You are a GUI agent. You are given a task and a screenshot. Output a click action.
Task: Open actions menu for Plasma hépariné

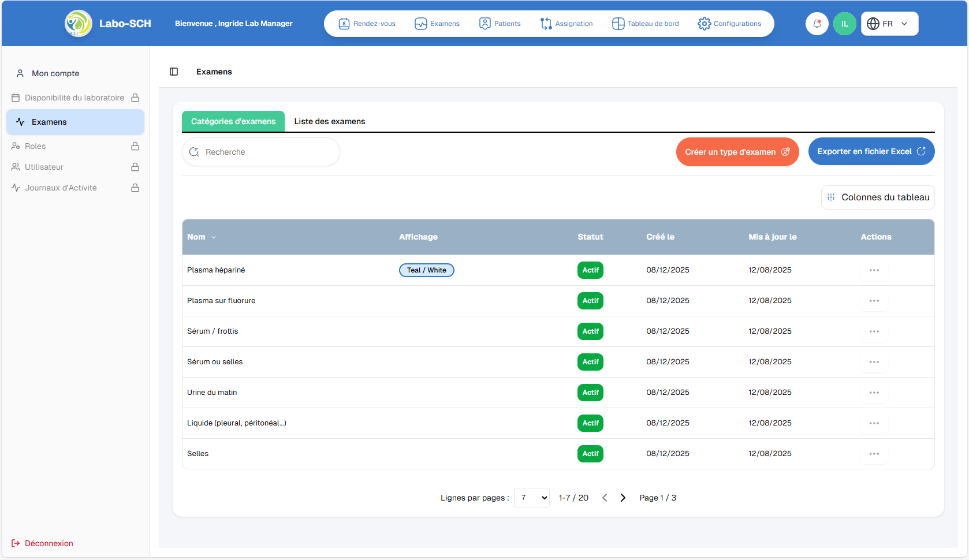(874, 270)
